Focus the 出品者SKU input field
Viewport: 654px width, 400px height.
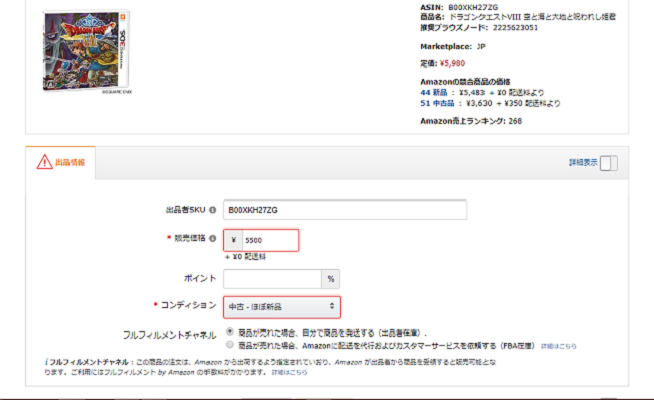tap(345, 210)
